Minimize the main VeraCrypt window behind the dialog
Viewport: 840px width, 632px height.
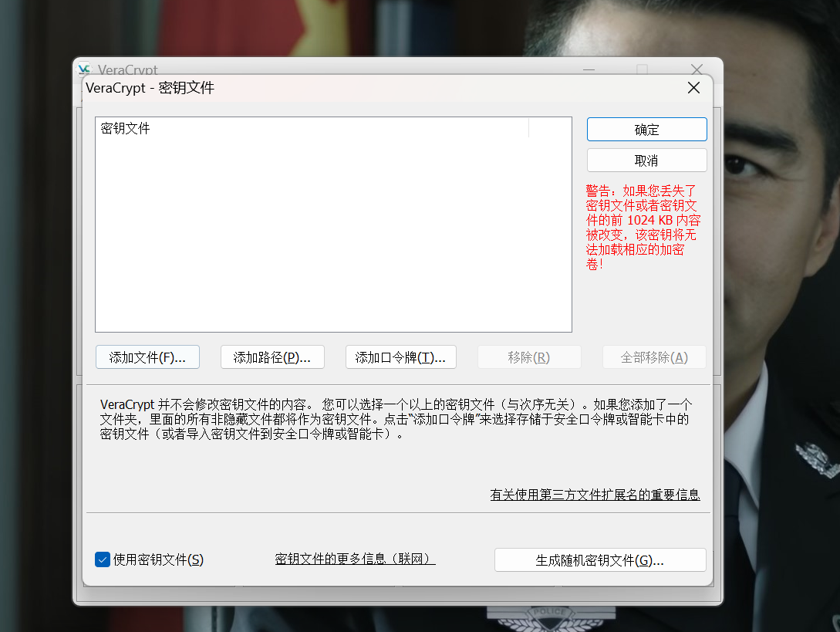pyautogui.click(x=589, y=69)
